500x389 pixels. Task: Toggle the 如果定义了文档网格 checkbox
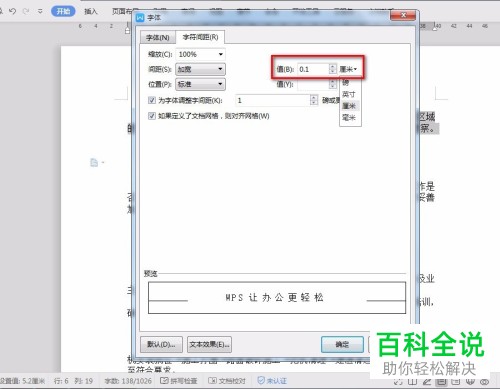pos(152,116)
